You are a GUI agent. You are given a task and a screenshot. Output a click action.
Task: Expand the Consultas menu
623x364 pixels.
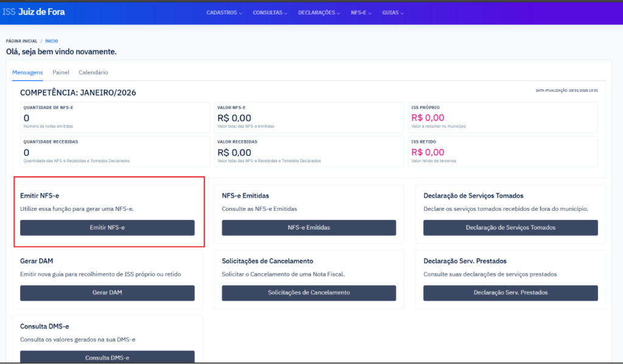click(x=270, y=13)
